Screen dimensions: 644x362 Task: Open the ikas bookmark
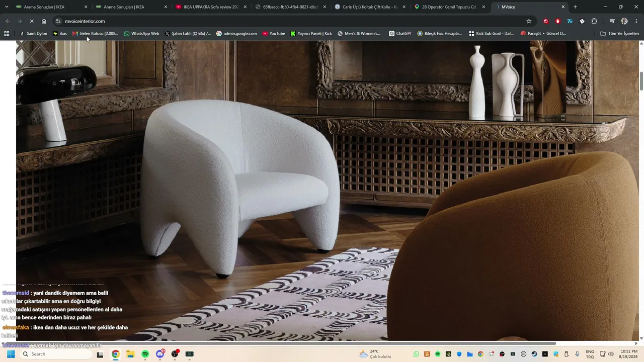60,34
